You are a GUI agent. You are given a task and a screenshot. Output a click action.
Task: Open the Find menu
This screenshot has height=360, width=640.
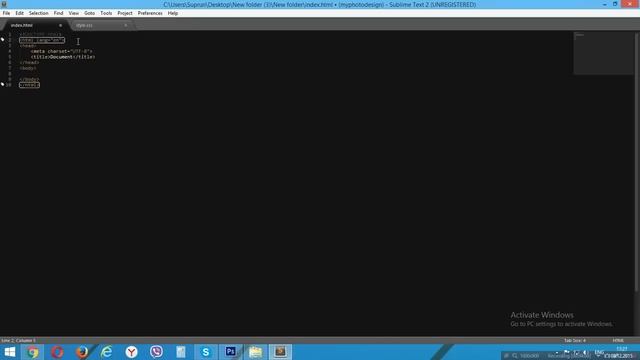point(58,13)
